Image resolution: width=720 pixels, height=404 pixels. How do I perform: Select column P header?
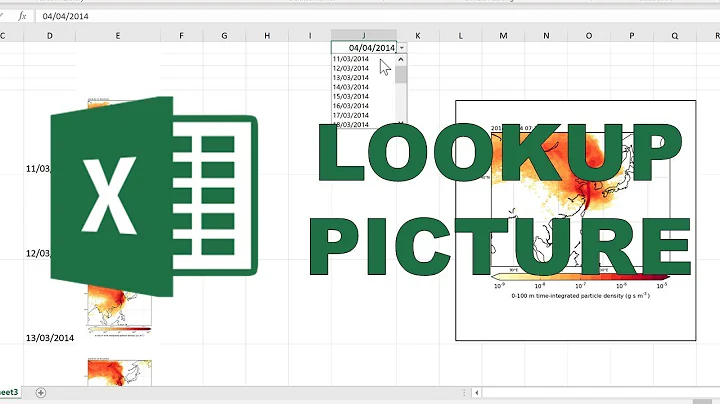[x=631, y=35]
